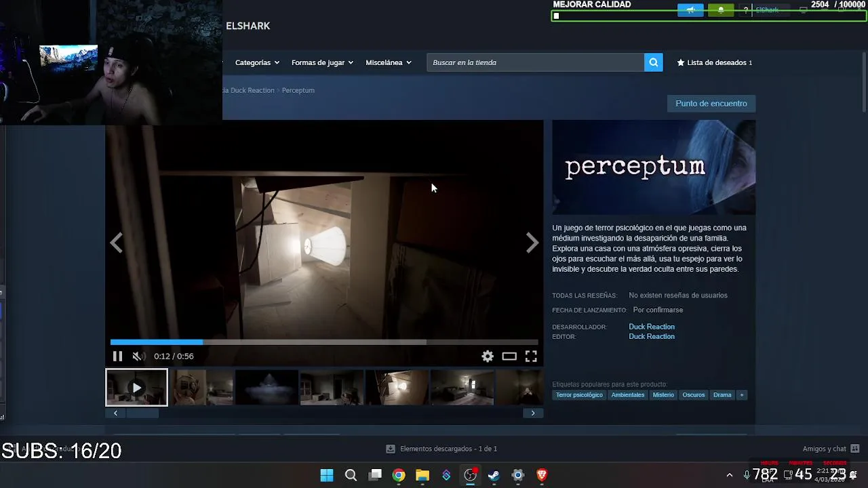The image size is (868, 488).
Task: Enter fullscreen on the trailer player
Action: 531,356
